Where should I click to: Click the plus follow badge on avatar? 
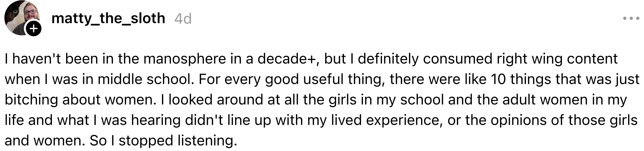(34, 29)
